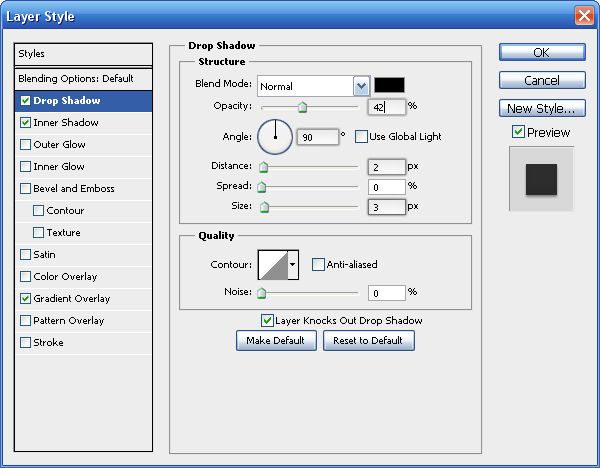Select the Stroke list label
This screenshot has width=600, height=468.
pyautogui.click(x=48, y=342)
